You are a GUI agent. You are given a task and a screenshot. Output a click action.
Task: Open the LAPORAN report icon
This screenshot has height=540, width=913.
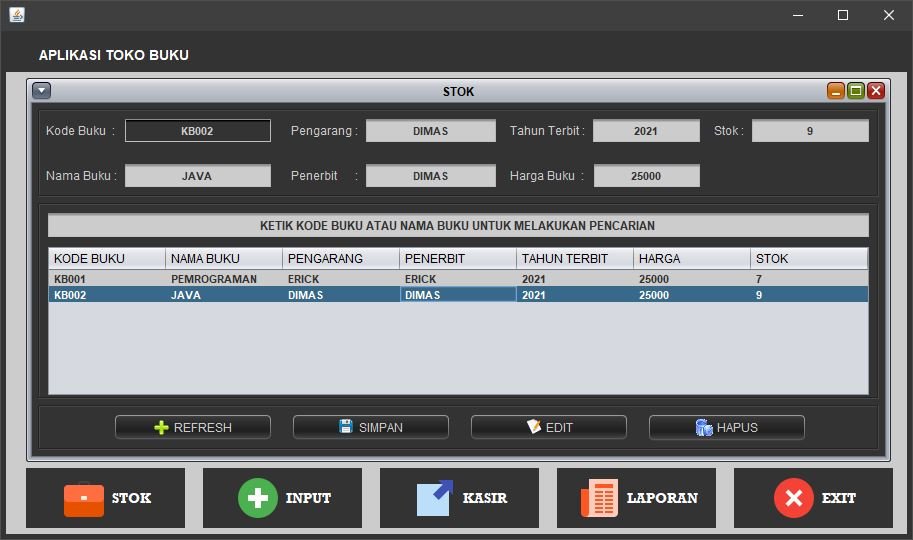[x=599, y=498]
